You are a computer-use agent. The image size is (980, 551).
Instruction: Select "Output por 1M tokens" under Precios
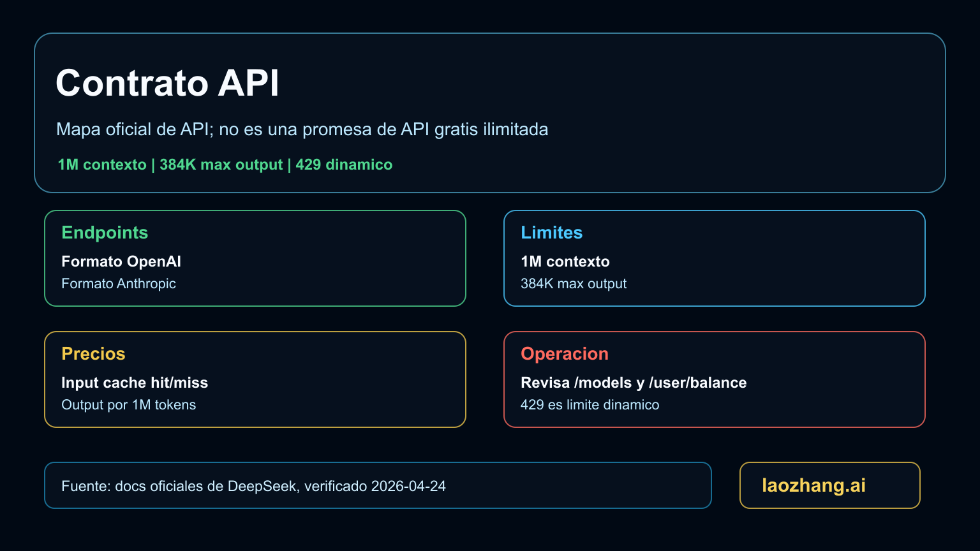click(128, 404)
